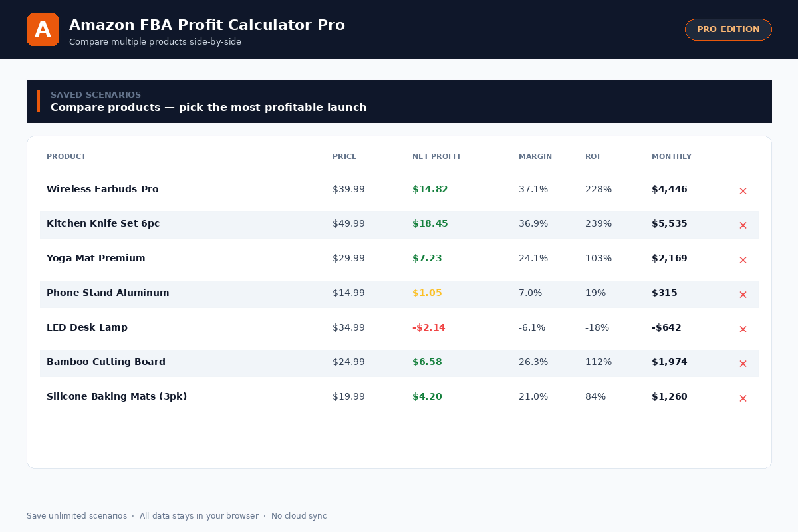The height and width of the screenshot is (532, 798).
Task: Click the Monthly column header
Action: pos(672,157)
